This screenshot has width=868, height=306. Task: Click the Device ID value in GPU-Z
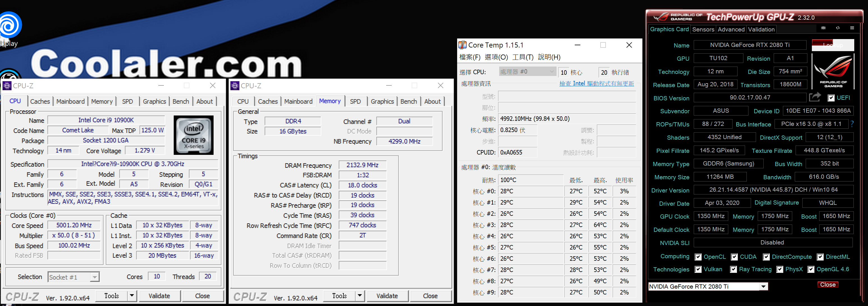point(818,111)
